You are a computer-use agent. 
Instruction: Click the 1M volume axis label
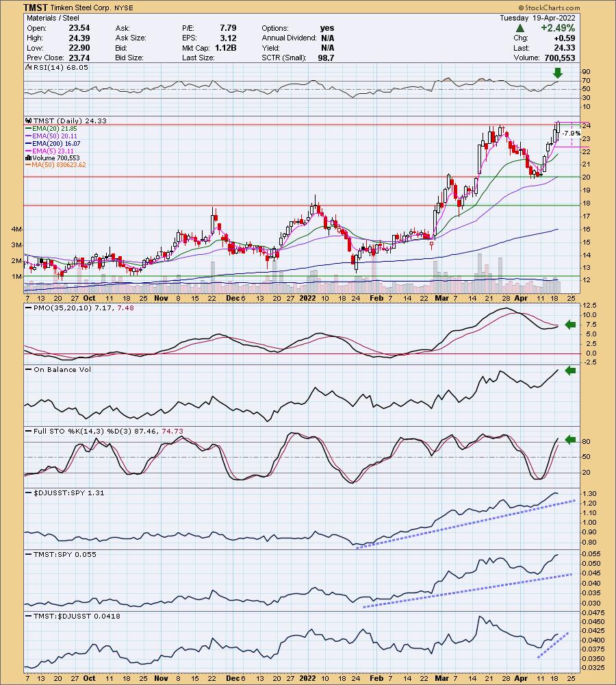17,277
